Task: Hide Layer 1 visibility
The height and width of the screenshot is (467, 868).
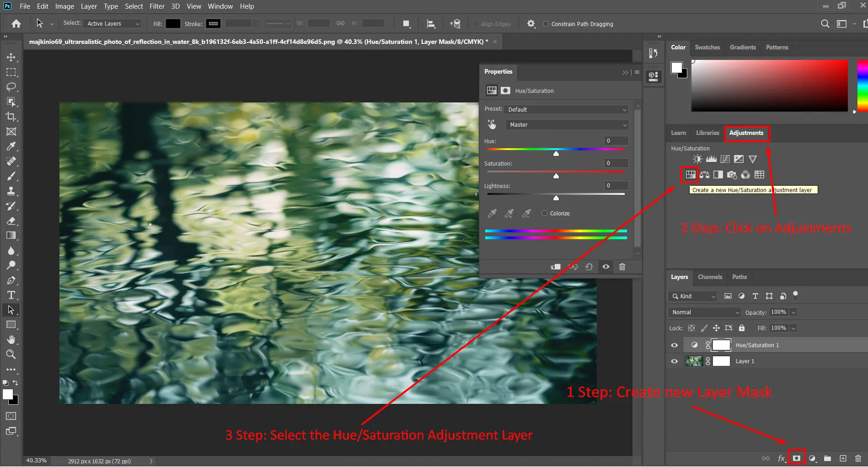Action: click(x=674, y=361)
